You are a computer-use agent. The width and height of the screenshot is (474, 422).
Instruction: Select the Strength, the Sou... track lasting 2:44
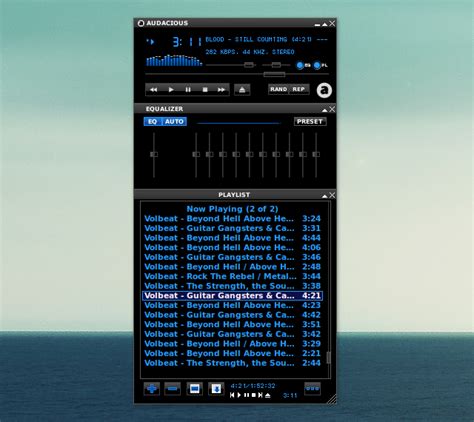(232, 363)
